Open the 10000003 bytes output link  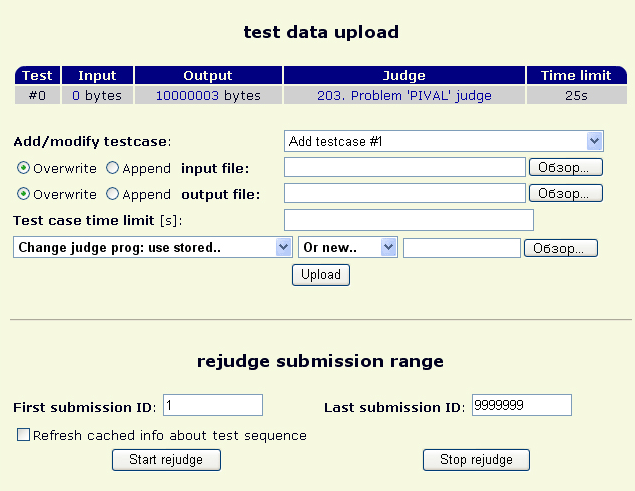point(187,95)
